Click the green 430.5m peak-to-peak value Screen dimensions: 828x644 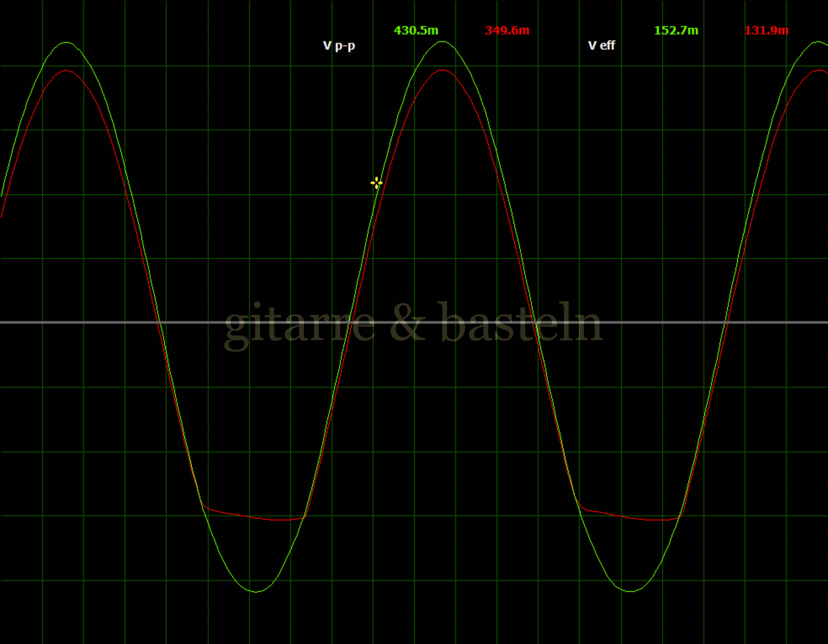coord(416,30)
